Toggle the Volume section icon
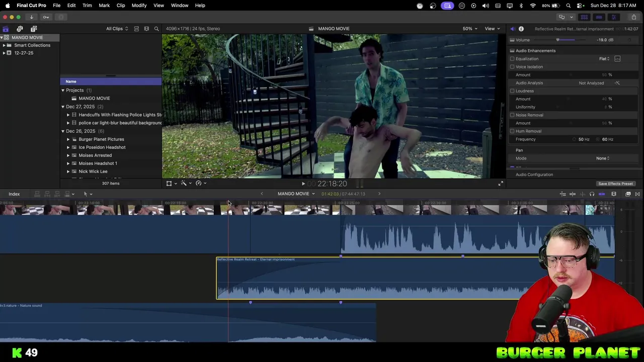Viewport: 644px width, 362px height. pos(512,40)
